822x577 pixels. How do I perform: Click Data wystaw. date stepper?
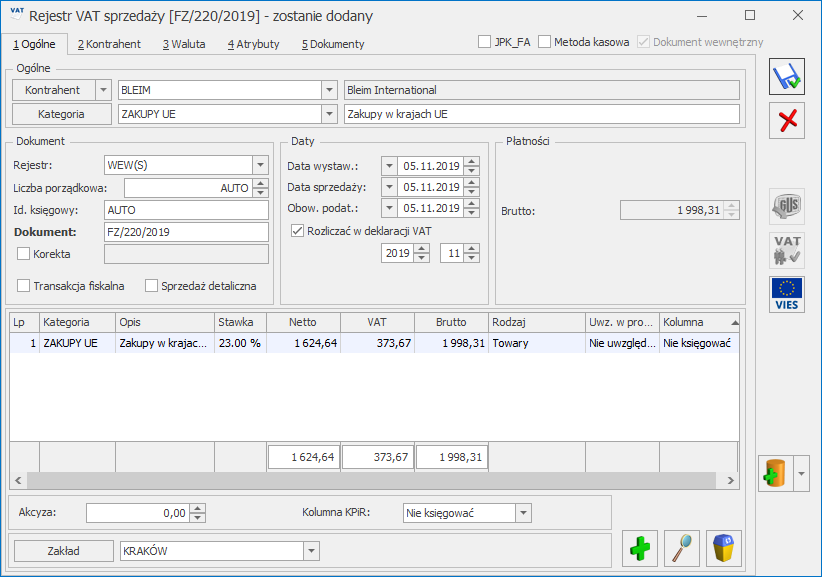coord(472,166)
